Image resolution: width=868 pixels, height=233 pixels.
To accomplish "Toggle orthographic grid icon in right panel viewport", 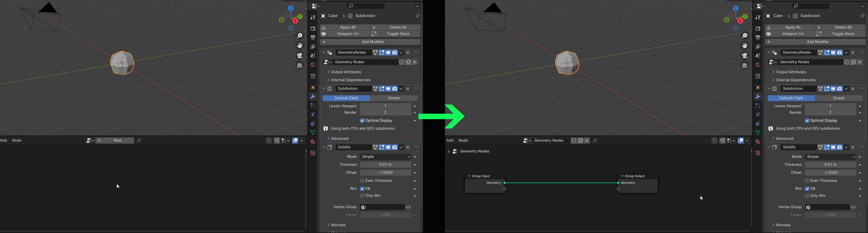I will [x=744, y=66].
